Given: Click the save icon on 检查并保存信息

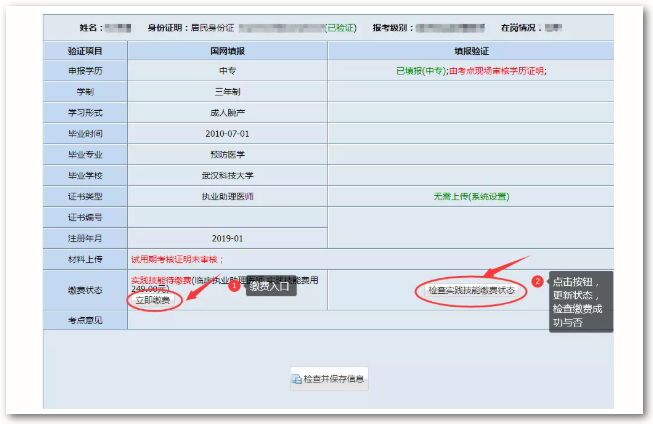Looking at the screenshot, I should [296, 381].
